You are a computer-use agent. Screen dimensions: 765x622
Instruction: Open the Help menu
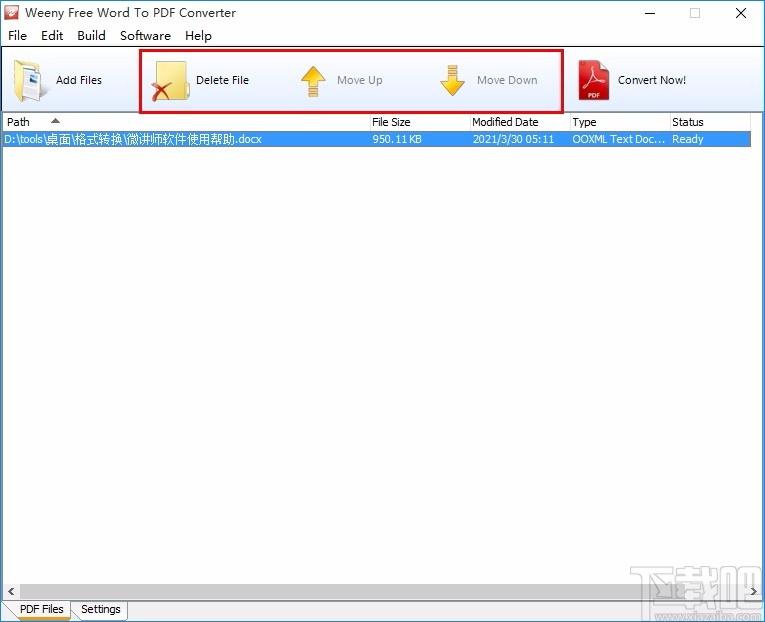(x=198, y=36)
